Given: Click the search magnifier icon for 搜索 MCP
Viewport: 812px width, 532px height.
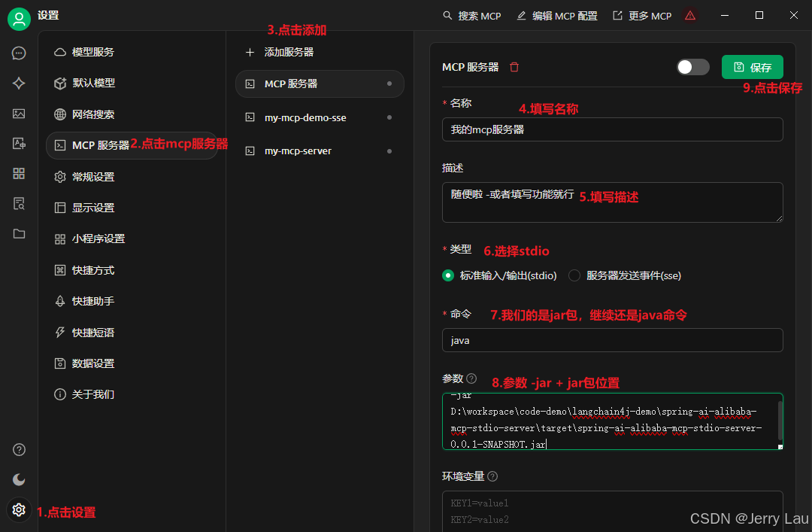Looking at the screenshot, I should (x=447, y=16).
